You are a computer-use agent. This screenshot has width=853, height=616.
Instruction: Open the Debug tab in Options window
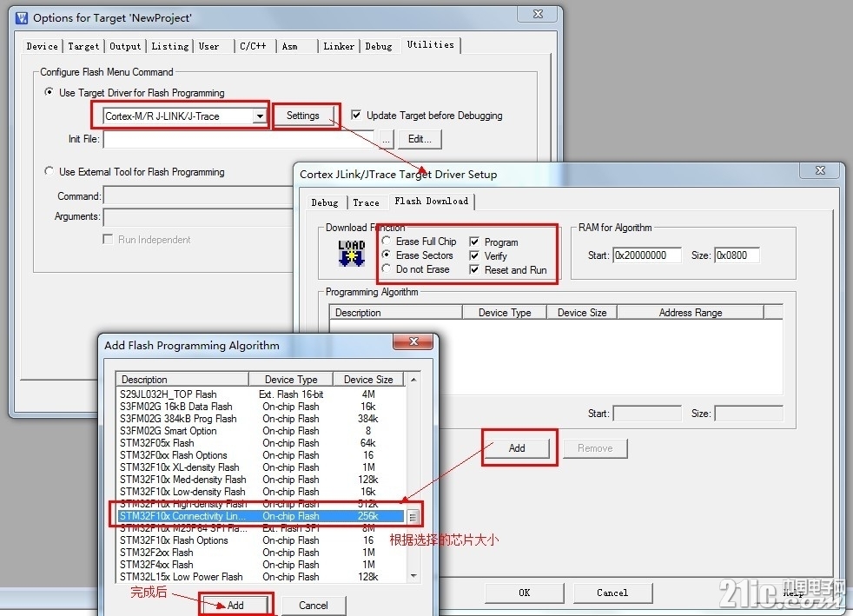click(x=379, y=46)
